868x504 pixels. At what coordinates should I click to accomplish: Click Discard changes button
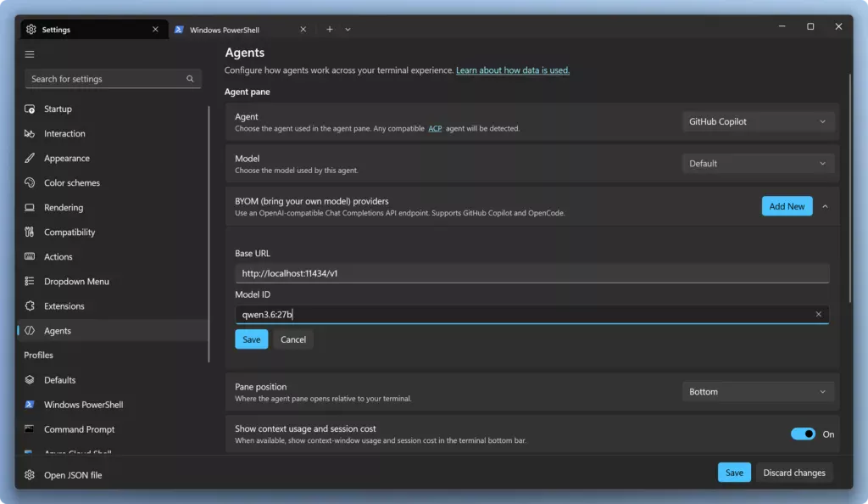793,473
